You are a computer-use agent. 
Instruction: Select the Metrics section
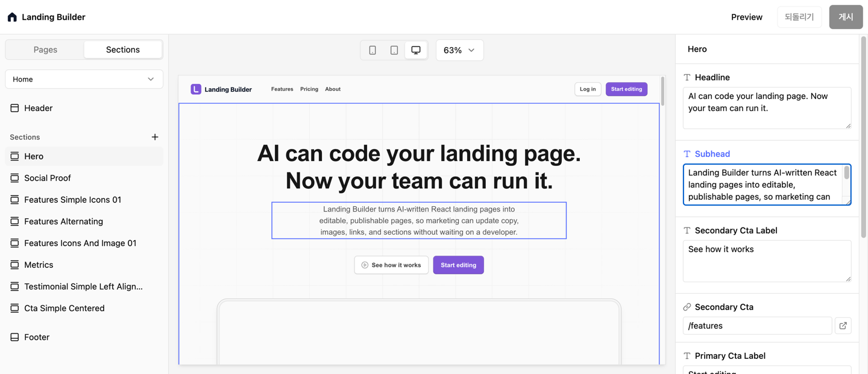tap(84, 265)
